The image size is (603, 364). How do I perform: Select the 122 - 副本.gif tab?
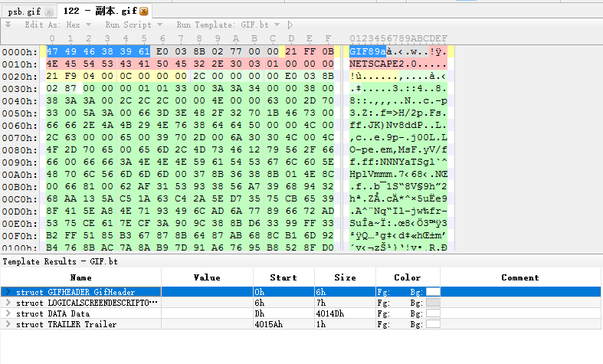[100, 11]
